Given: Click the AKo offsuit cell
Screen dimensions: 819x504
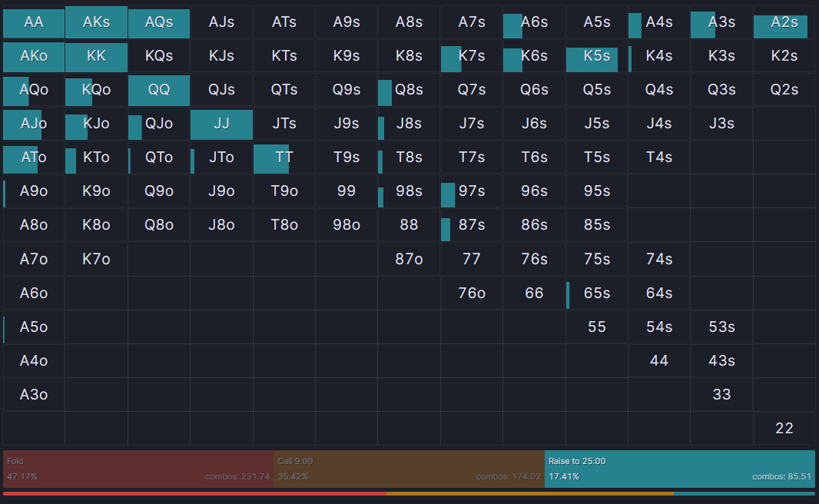Looking at the screenshot, I should pos(34,56).
